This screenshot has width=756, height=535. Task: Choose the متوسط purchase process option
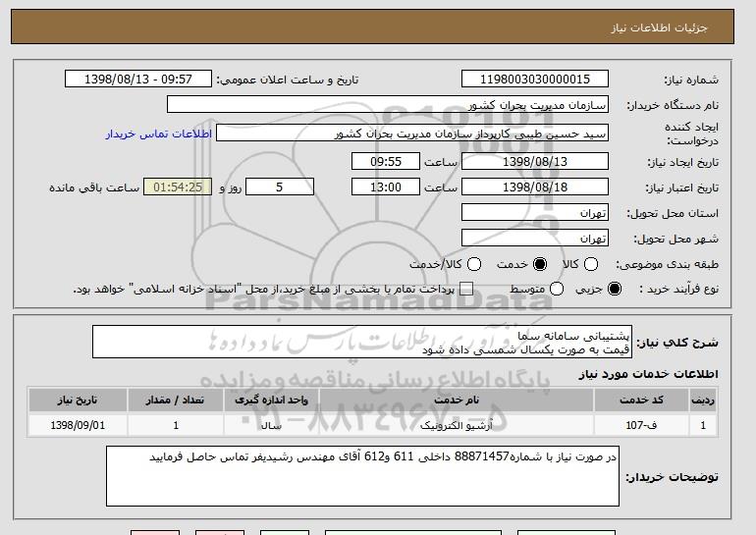tap(557, 289)
